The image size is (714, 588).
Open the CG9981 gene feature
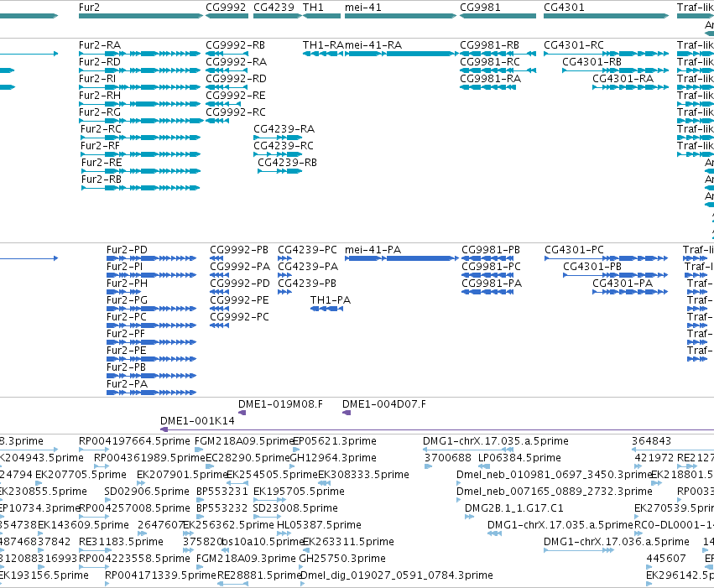[x=498, y=16]
